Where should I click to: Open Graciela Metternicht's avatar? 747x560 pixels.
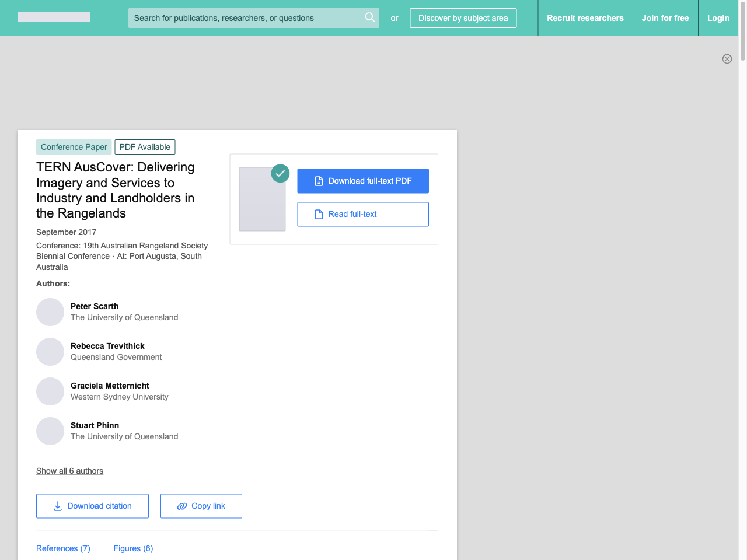click(x=50, y=391)
